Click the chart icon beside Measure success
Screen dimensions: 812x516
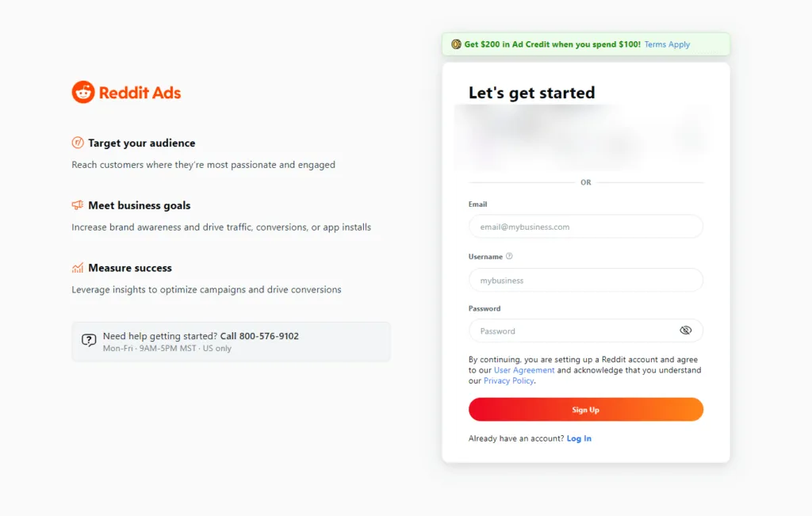[x=78, y=268]
